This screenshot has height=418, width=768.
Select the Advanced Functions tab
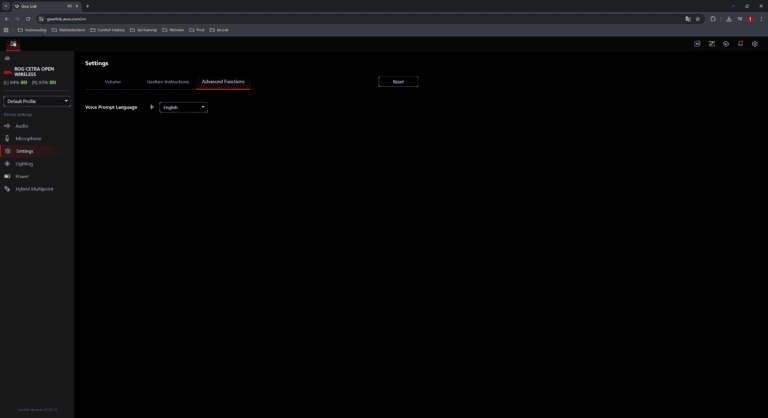pyautogui.click(x=222, y=81)
